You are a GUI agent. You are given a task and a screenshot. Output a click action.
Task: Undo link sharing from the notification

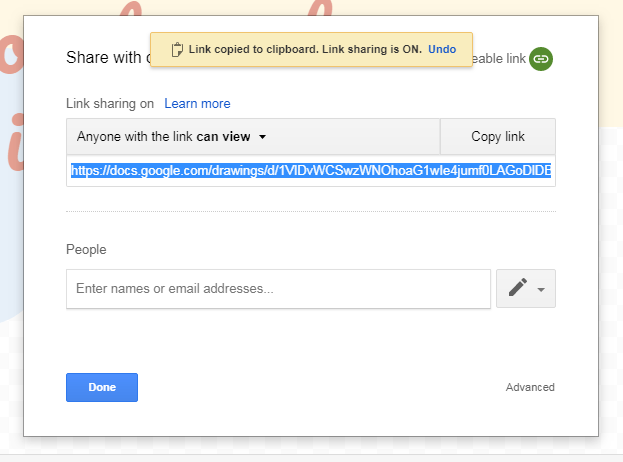tap(442, 49)
